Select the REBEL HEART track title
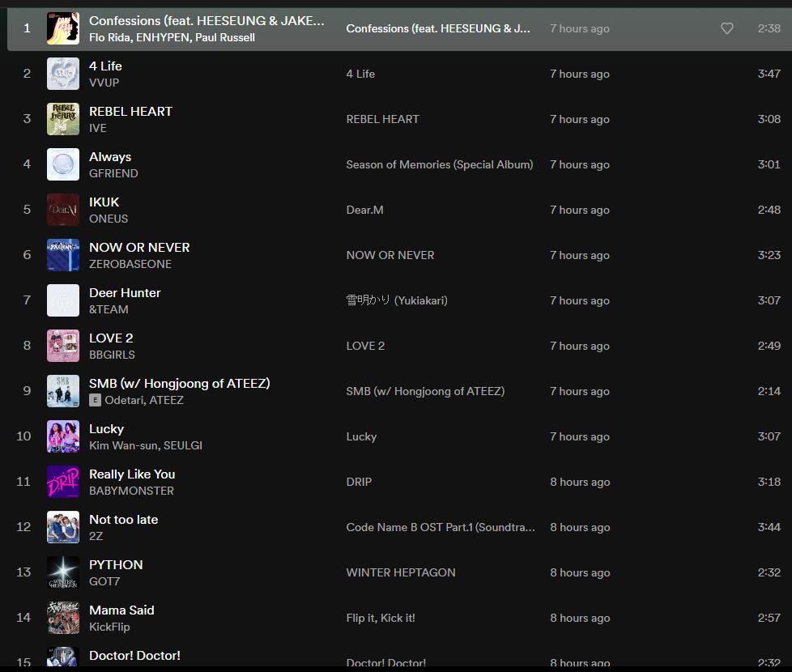The image size is (792, 672). [131, 112]
